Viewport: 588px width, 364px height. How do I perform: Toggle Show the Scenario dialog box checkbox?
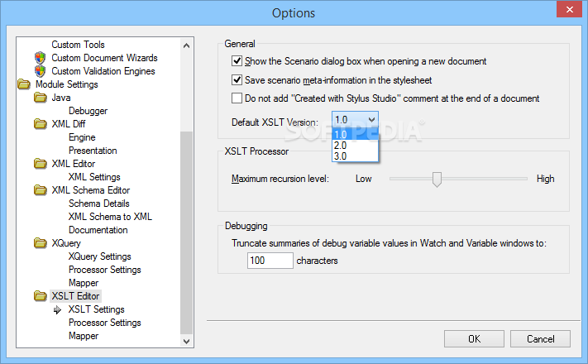[237, 60]
